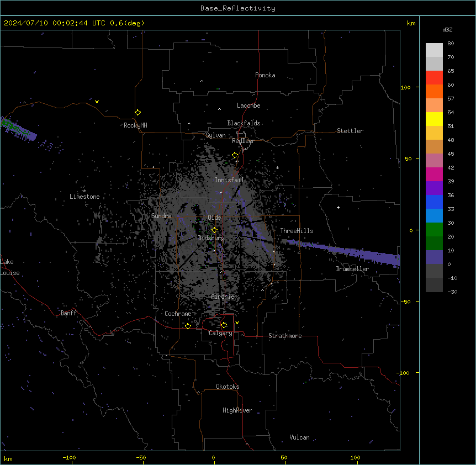Click the white plus marker north of Drumheller

338,207
